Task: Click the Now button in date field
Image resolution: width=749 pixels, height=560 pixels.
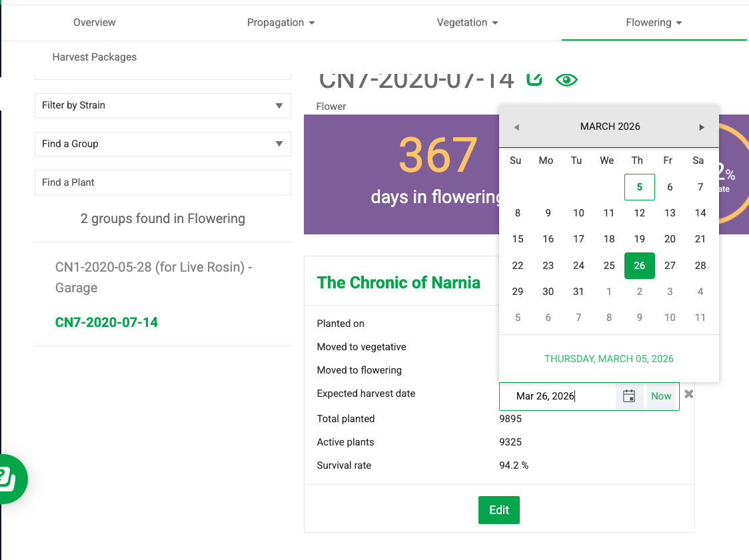Action: 661,396
